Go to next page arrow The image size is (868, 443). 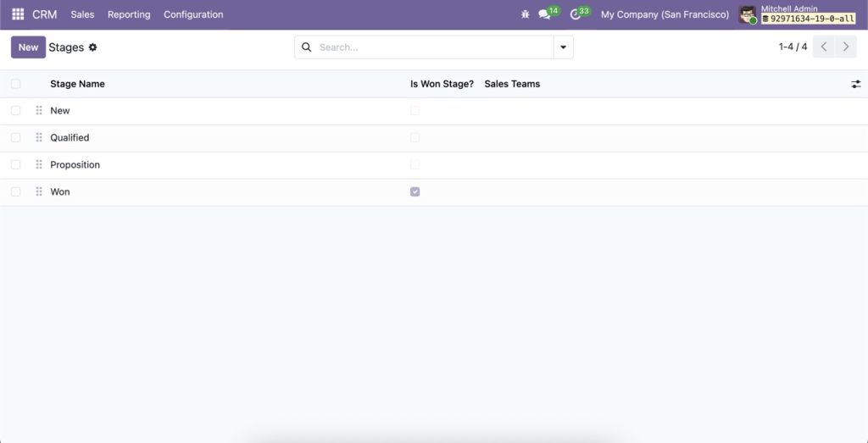pos(845,47)
